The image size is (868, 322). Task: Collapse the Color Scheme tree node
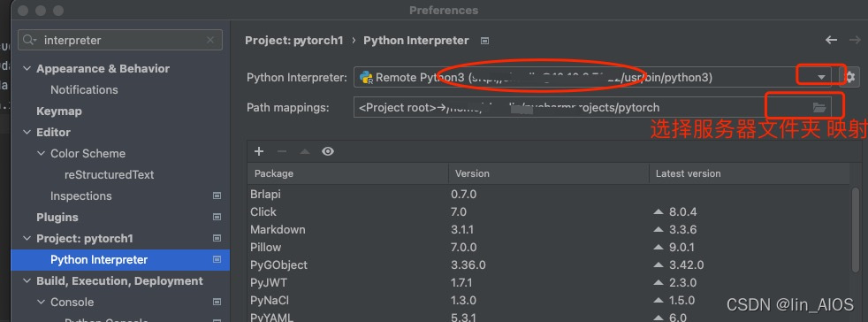[41, 154]
